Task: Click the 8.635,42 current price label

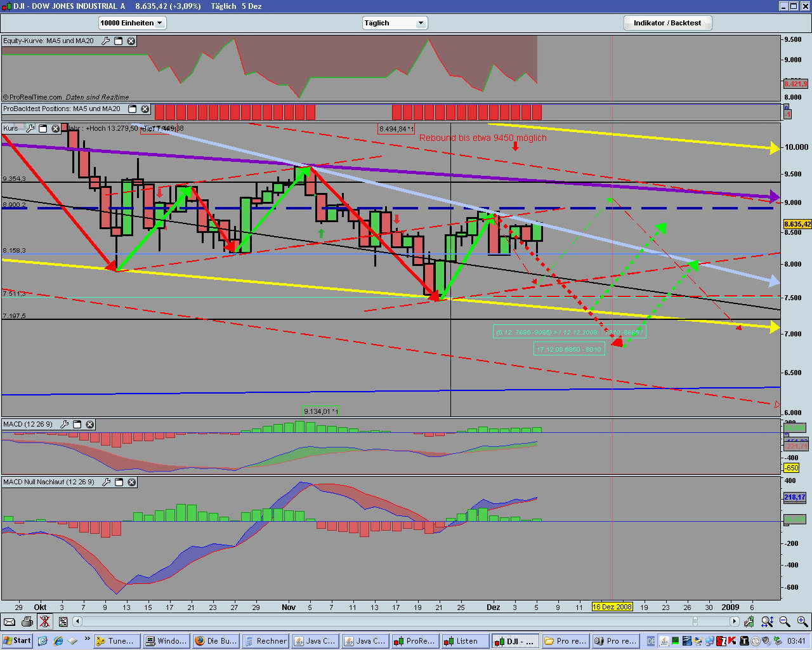Action: 797,224
